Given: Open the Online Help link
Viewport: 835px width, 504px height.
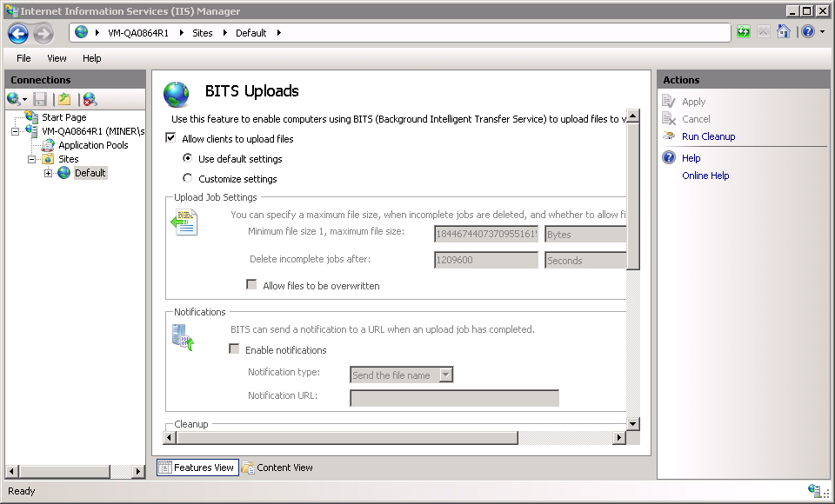Looking at the screenshot, I should click(x=705, y=176).
